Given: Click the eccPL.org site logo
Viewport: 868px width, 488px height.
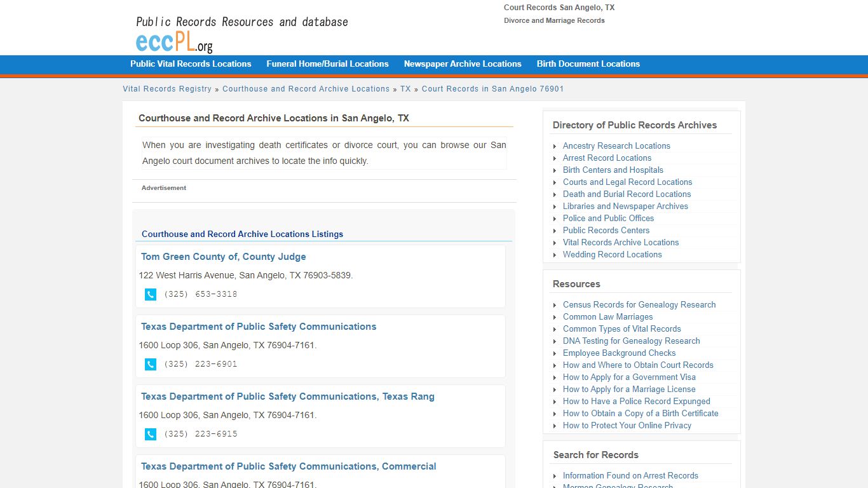Looking at the screenshot, I should tap(174, 43).
